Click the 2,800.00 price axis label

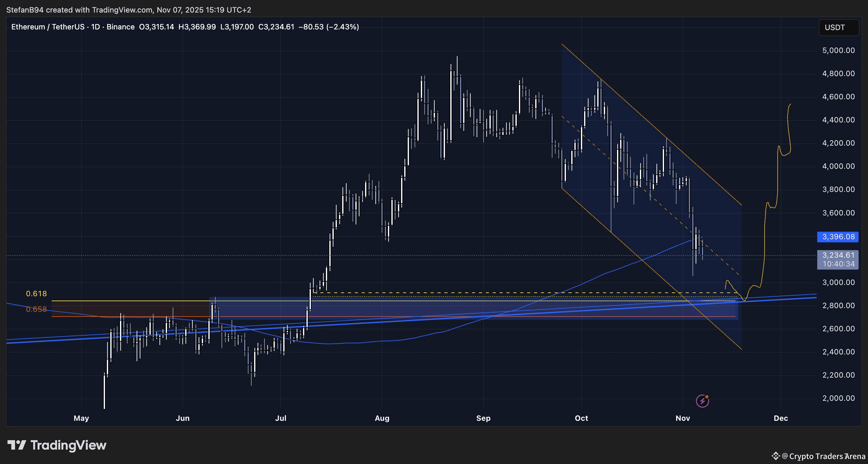839,306
